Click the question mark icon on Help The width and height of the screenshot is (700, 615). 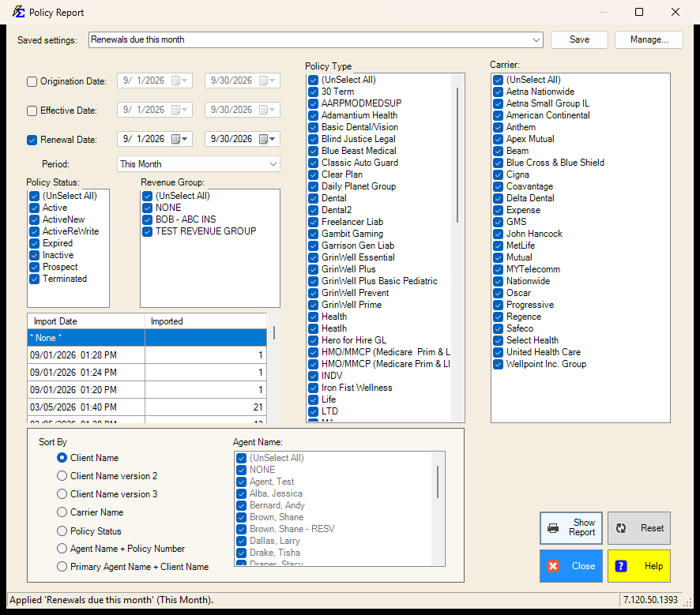[x=620, y=566]
